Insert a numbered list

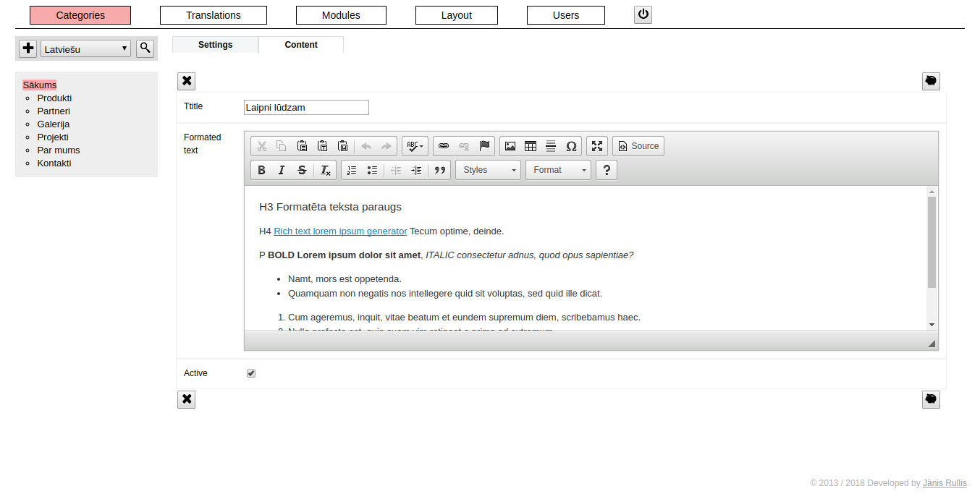(x=352, y=170)
